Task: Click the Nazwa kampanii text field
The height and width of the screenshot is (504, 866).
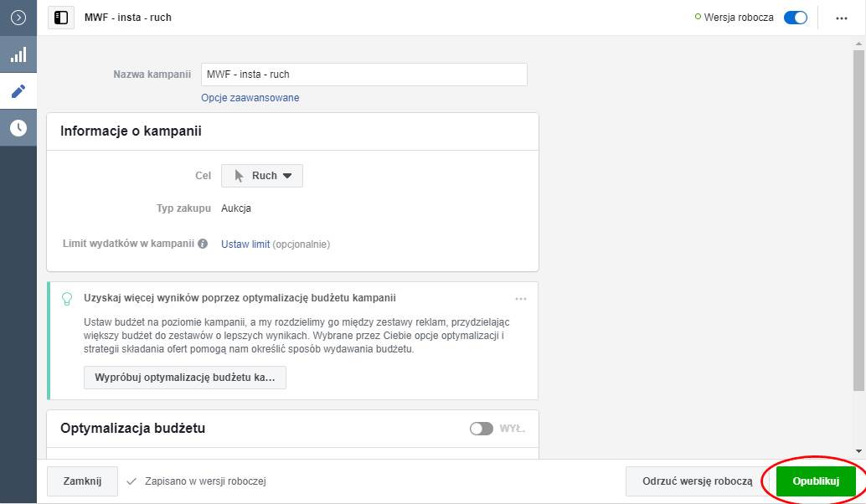Action: pos(363,75)
